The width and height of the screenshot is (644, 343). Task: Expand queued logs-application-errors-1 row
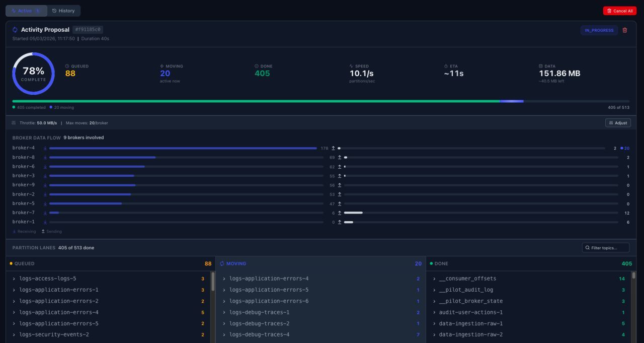[108, 290]
